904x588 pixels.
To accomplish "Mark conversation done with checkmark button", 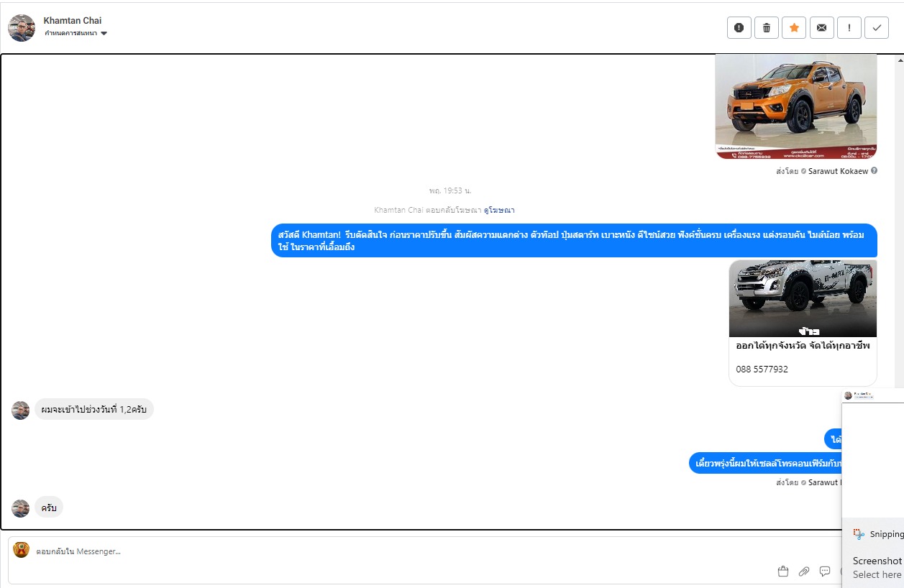I will tap(877, 28).
